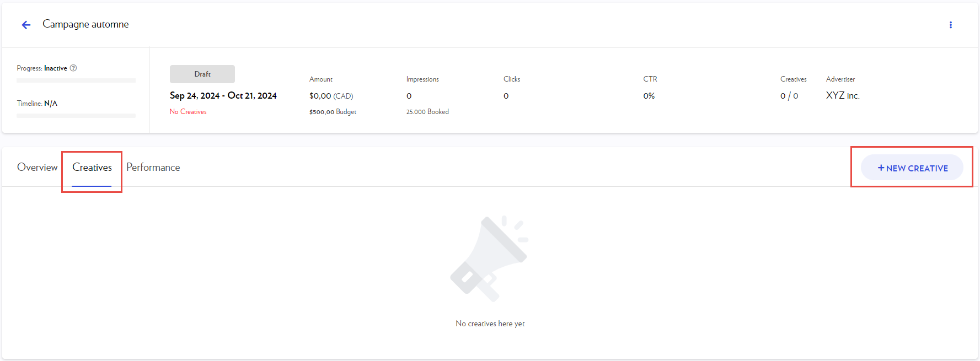Open the Performance tab

tap(153, 168)
